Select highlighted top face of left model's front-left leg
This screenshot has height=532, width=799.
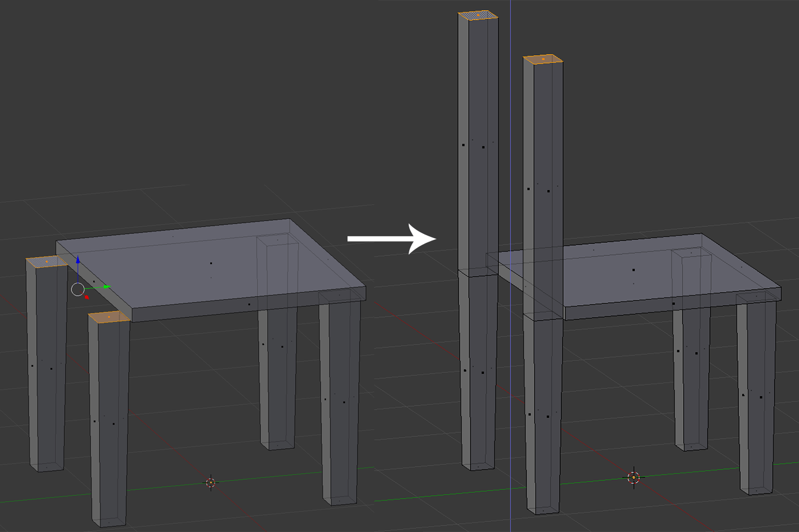pos(109,316)
